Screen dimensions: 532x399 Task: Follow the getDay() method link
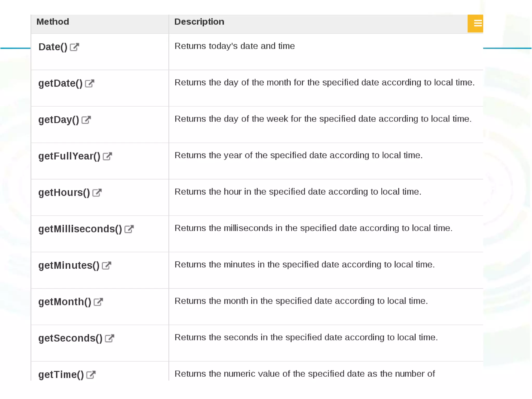pos(58,120)
